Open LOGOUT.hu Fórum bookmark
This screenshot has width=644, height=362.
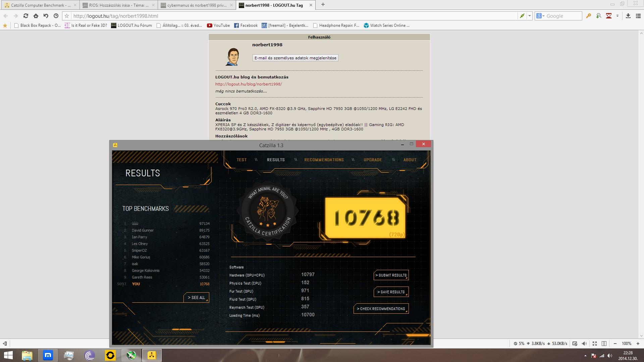pyautogui.click(x=131, y=25)
